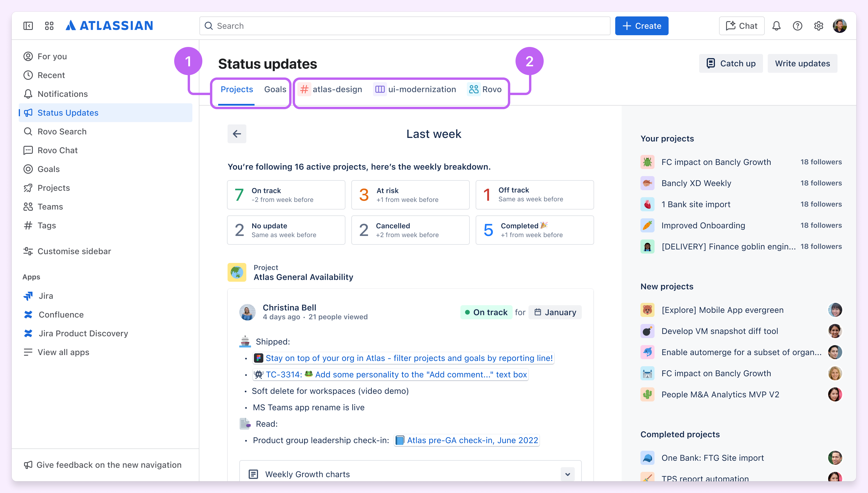Select the Rovo team filter
Image resolution: width=868 pixels, height=493 pixels.
tap(485, 89)
